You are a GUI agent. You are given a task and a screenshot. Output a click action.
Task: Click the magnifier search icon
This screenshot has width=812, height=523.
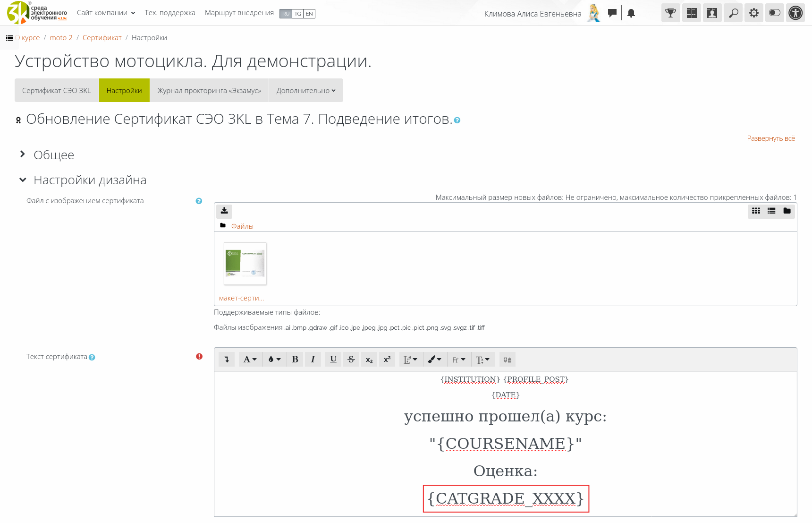point(733,13)
